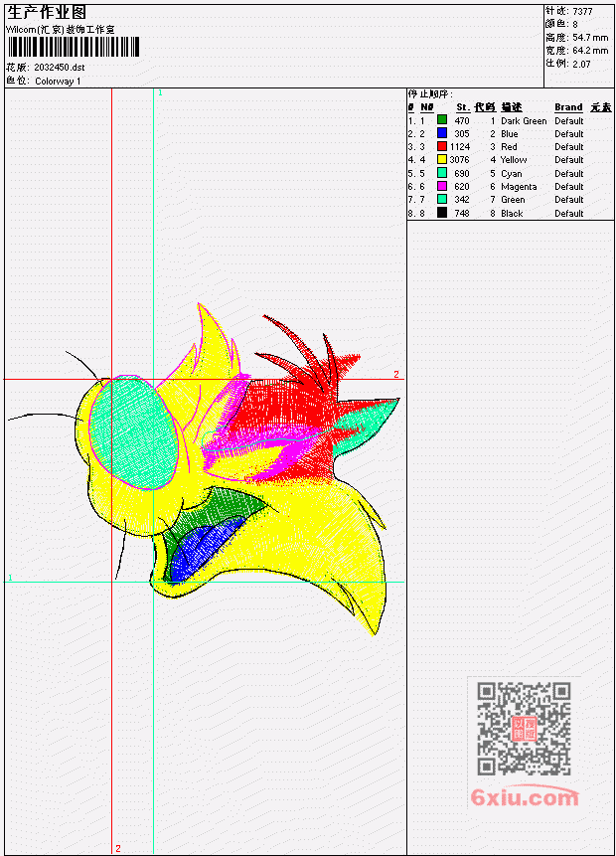Image resolution: width=616 pixels, height=856 pixels.
Task: Click the Dark Green description text
Action: click(x=524, y=120)
